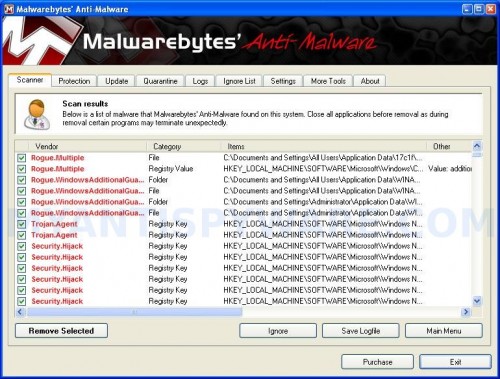This screenshot has height=379, width=500.
Task: Click the scroll left arrow below results
Action: [20, 312]
